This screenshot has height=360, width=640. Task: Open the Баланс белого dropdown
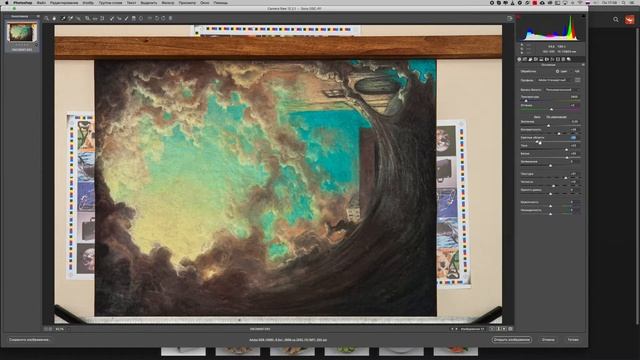[x=562, y=89]
